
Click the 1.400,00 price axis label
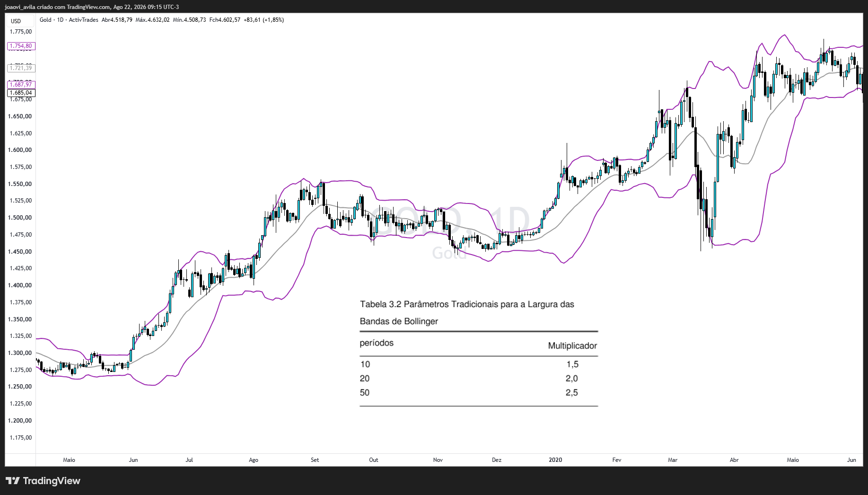21,285
